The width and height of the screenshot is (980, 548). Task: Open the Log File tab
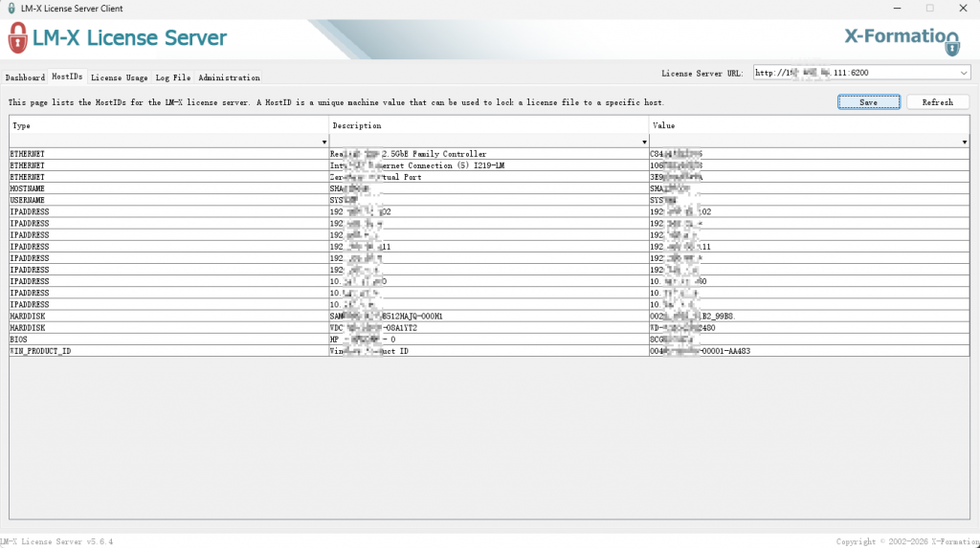click(x=173, y=77)
